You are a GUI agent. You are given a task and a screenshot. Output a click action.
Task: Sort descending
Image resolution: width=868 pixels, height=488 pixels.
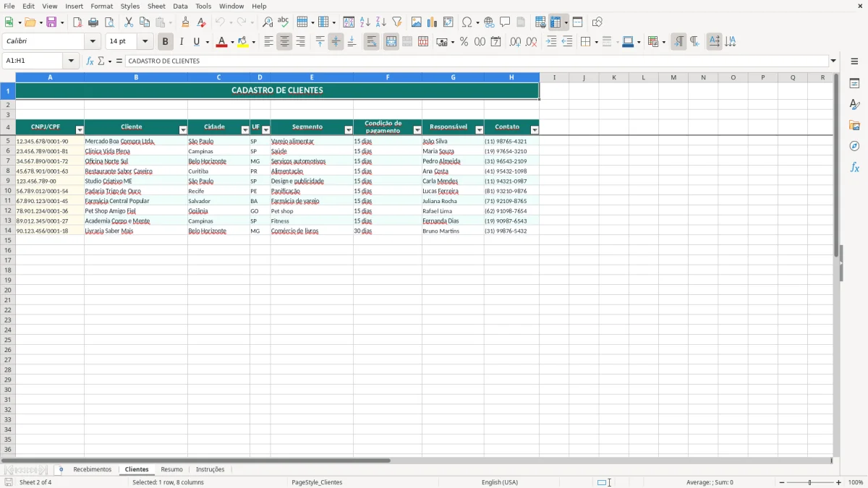pyautogui.click(x=381, y=22)
